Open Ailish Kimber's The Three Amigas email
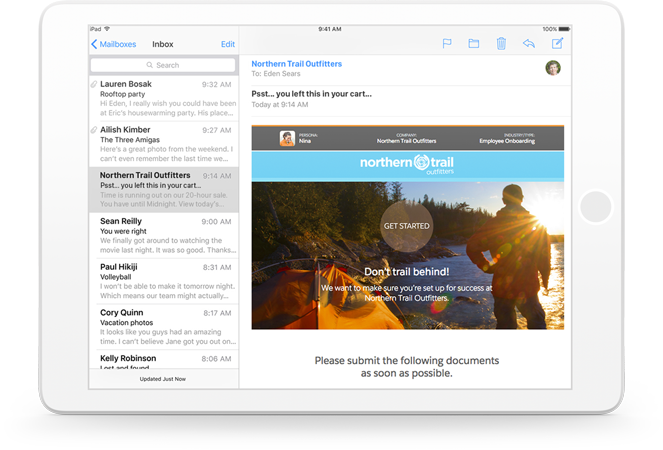The image size is (663, 450). click(x=164, y=144)
